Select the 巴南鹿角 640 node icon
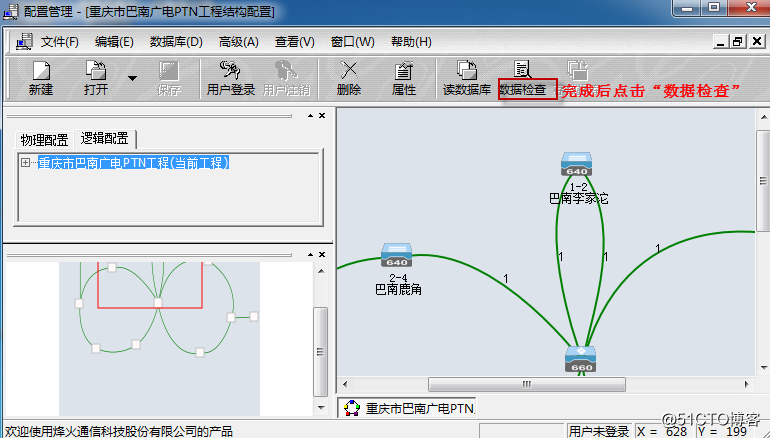The height and width of the screenshot is (438, 770). 396,255
